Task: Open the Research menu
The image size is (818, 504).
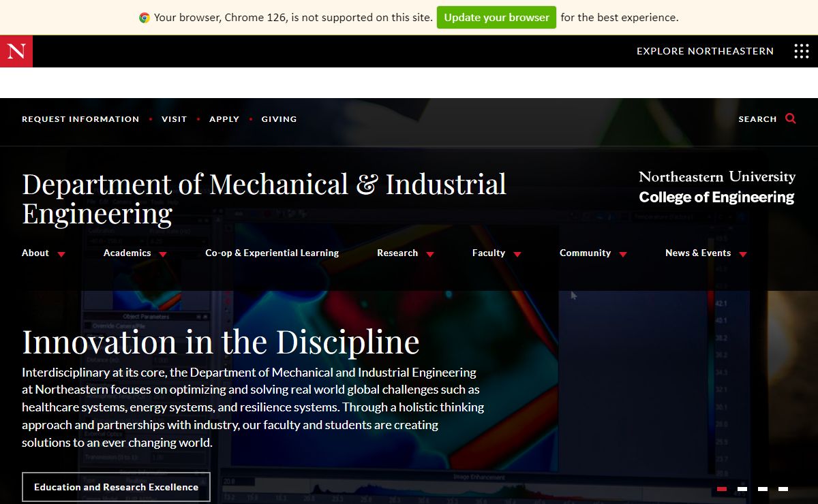Action: pyautogui.click(x=397, y=253)
